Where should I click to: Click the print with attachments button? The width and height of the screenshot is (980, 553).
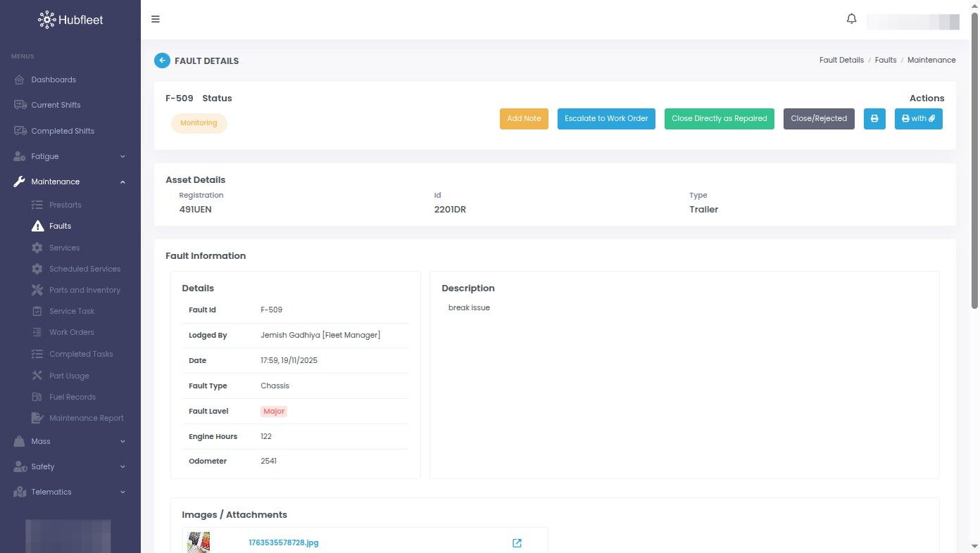click(x=919, y=118)
